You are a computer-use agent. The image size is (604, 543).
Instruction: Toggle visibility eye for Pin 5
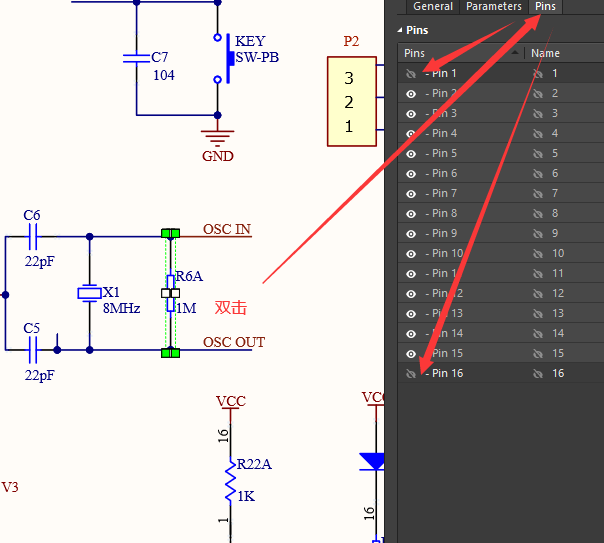coord(411,154)
